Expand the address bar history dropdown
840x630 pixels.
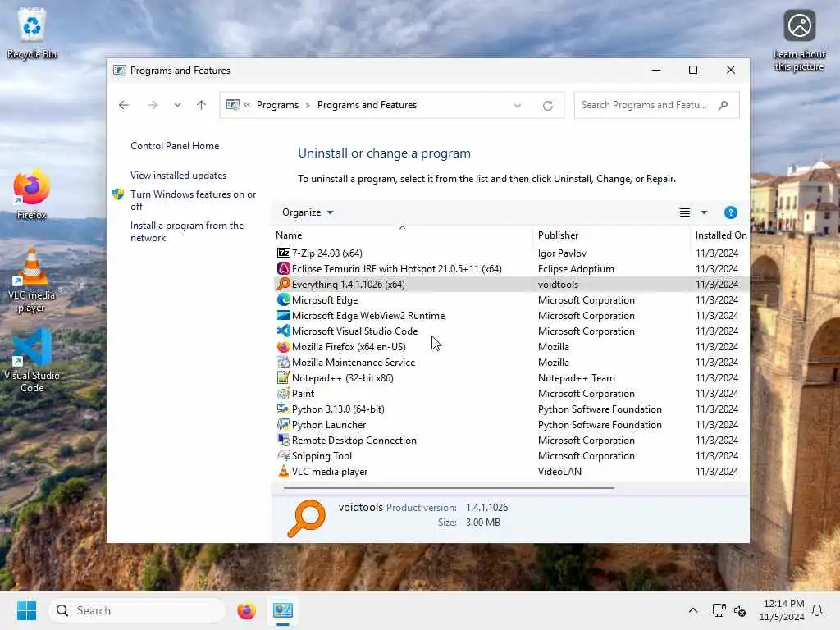pos(518,106)
